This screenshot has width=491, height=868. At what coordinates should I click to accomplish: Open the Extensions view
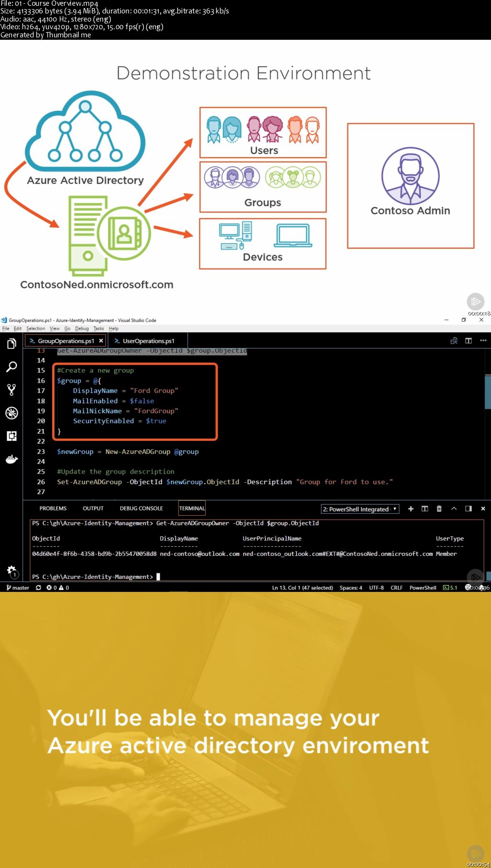click(x=12, y=436)
